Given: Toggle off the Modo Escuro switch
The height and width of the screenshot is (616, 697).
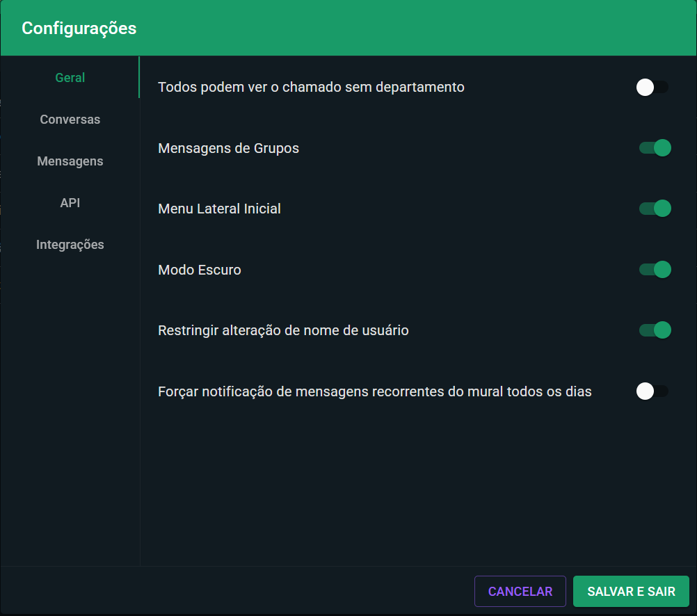Looking at the screenshot, I should pyautogui.click(x=655, y=270).
